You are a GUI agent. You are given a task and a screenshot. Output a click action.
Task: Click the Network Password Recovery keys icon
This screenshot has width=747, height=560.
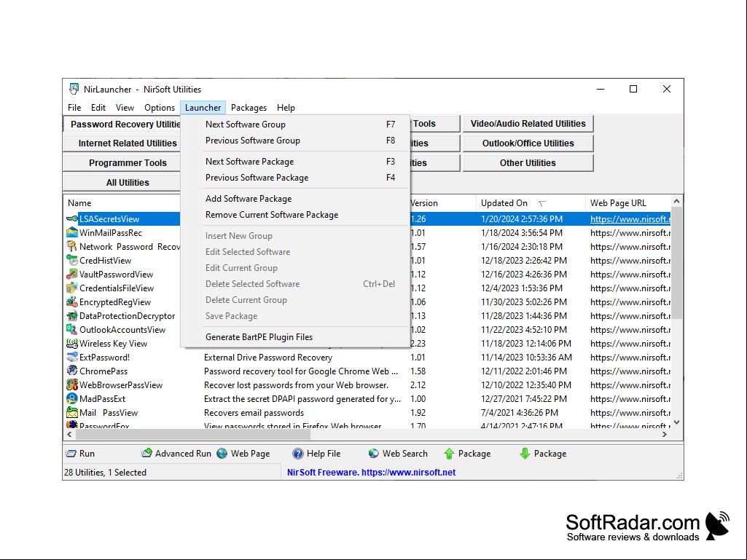tap(72, 247)
